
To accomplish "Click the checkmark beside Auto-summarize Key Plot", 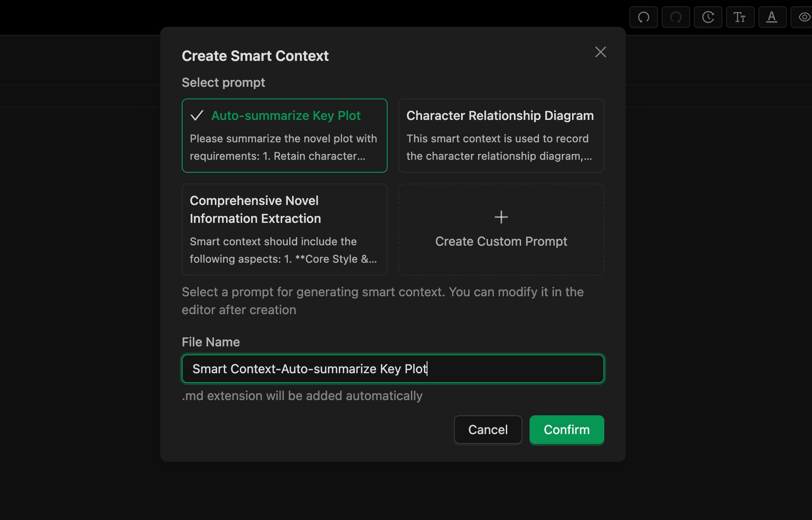I will tap(197, 116).
